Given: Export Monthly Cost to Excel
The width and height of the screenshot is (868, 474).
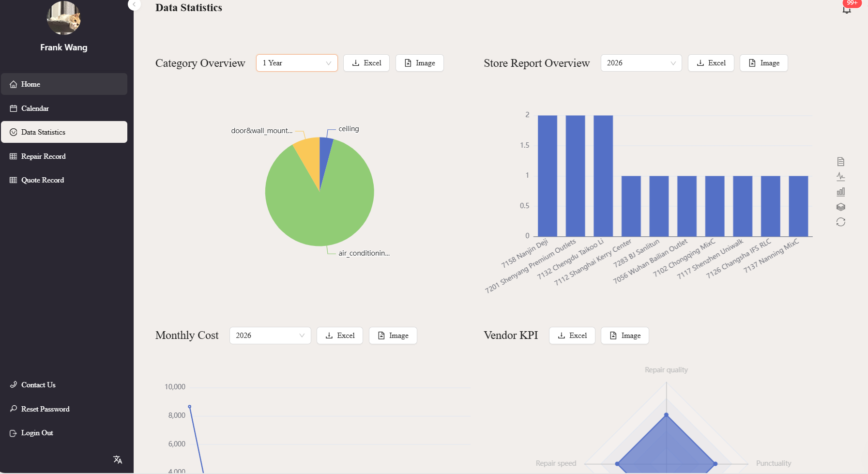Looking at the screenshot, I should (x=340, y=336).
